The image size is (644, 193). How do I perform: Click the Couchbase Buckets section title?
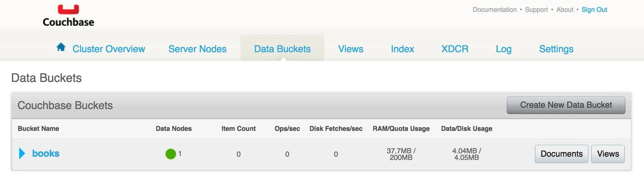65,105
